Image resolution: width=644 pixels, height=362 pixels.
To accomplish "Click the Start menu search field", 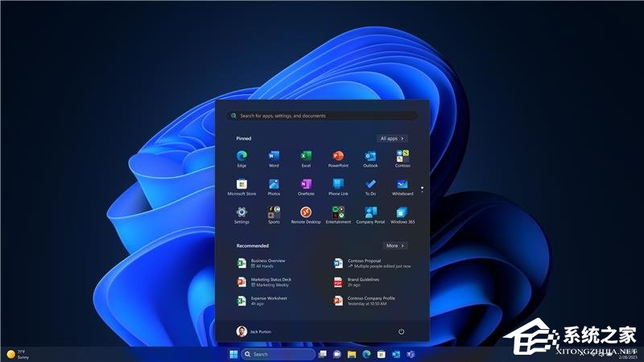I will pos(322,116).
